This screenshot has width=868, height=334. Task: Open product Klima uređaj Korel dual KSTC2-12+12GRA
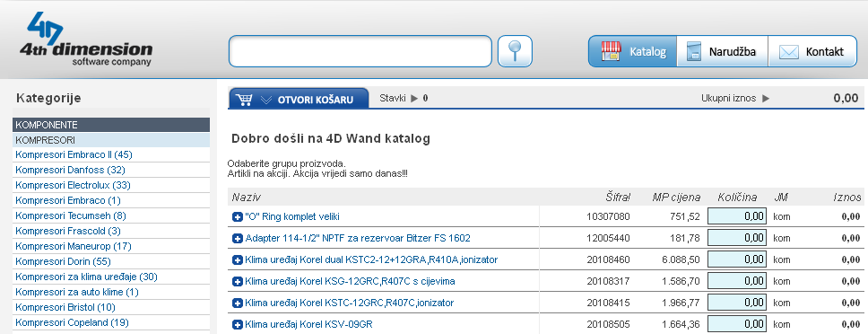click(371, 259)
